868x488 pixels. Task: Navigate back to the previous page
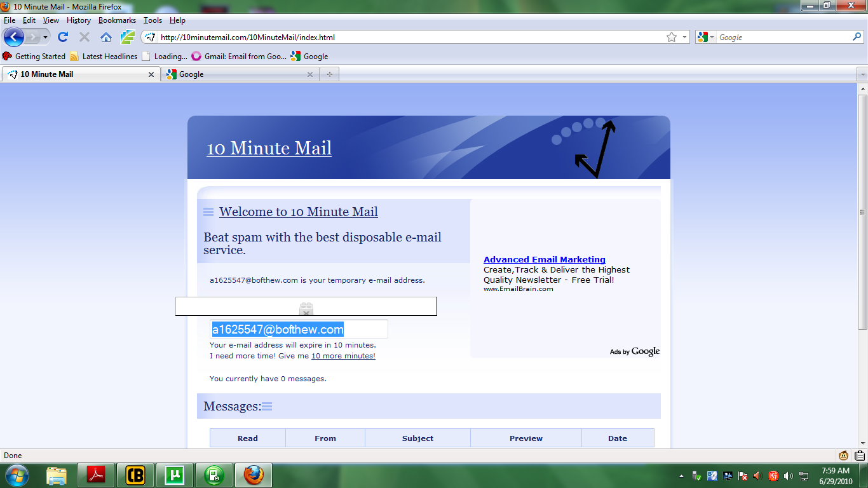point(14,37)
